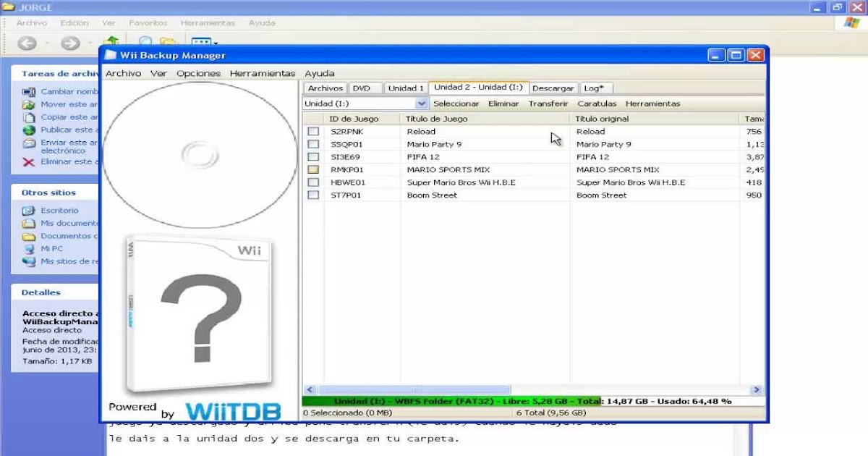The image size is (868, 456).
Task: Click the red X Eliminar este archivo icon
Action: coord(29,162)
